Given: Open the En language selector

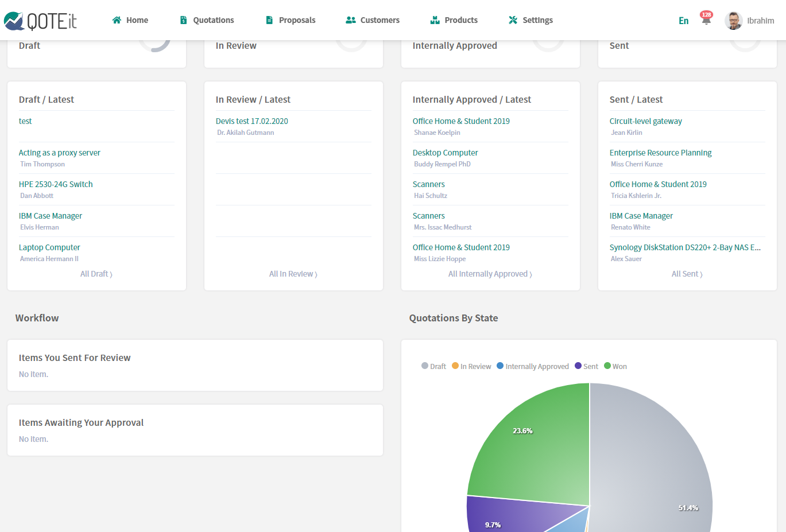Looking at the screenshot, I should pos(683,21).
